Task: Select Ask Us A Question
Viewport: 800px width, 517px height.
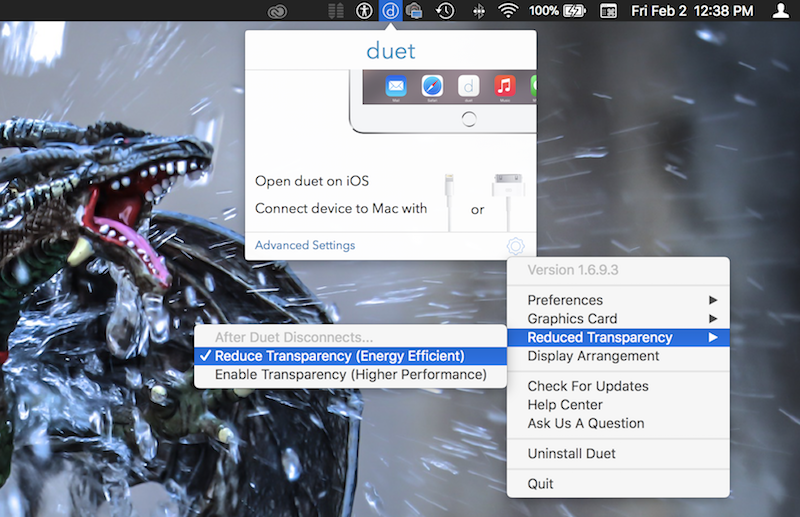Action: 618,423
